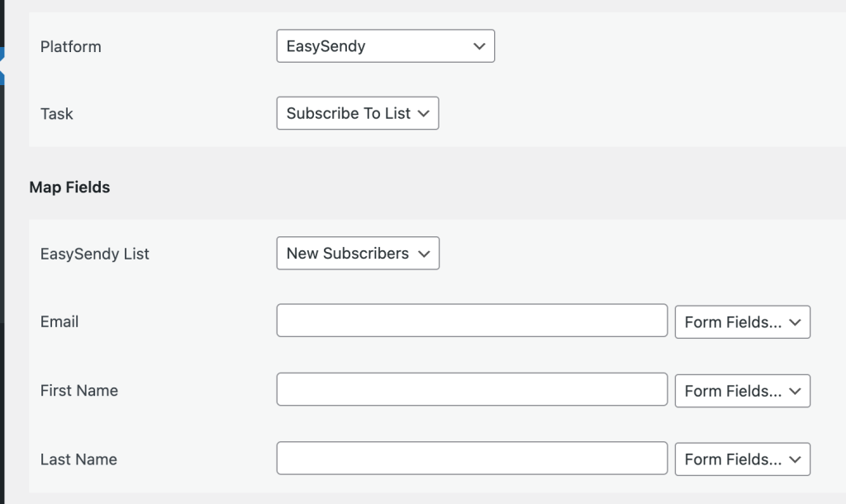Click inside the Email text field
The width and height of the screenshot is (846, 504).
pos(471,321)
